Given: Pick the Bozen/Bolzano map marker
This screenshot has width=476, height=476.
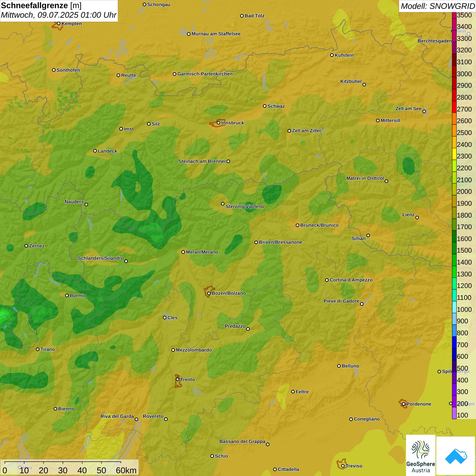Looking at the screenshot, I should (x=209, y=293).
